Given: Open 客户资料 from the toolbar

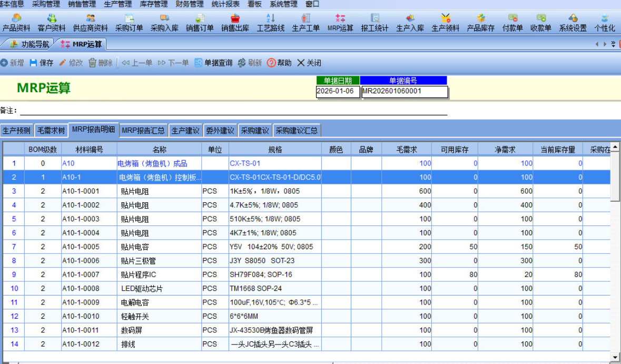Looking at the screenshot, I should pos(52,23).
